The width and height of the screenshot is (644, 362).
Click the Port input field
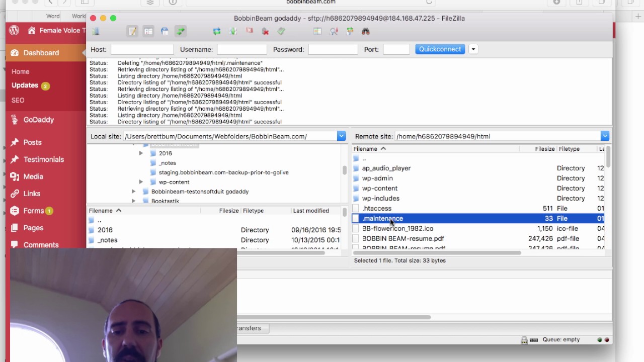pos(396,49)
